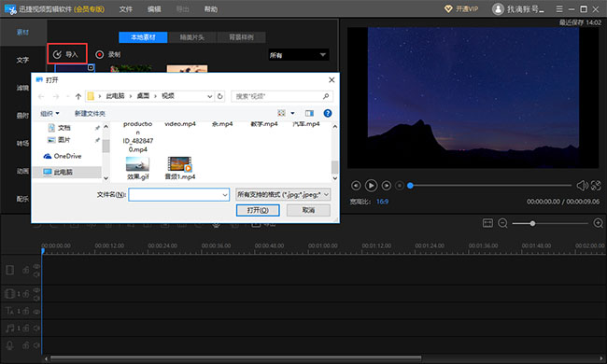607x364 pixels.
Task: Select the 效果.gif file thumbnail
Action: coord(138,164)
